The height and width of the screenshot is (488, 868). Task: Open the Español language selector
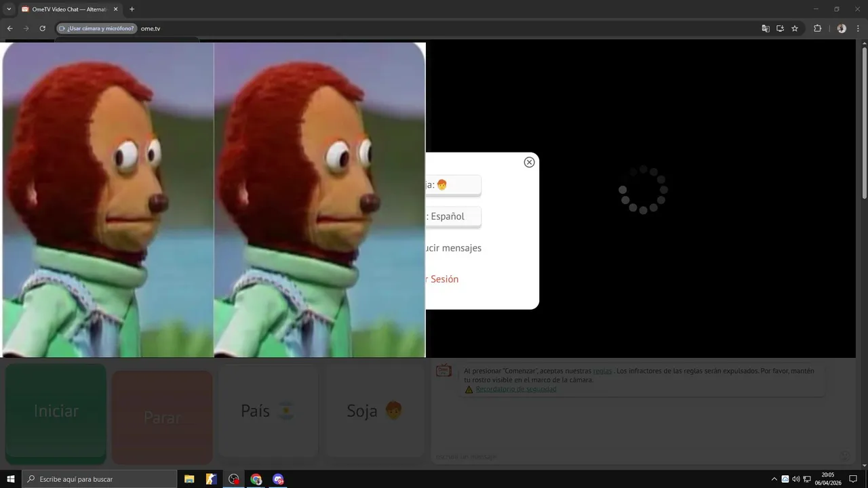tap(453, 217)
